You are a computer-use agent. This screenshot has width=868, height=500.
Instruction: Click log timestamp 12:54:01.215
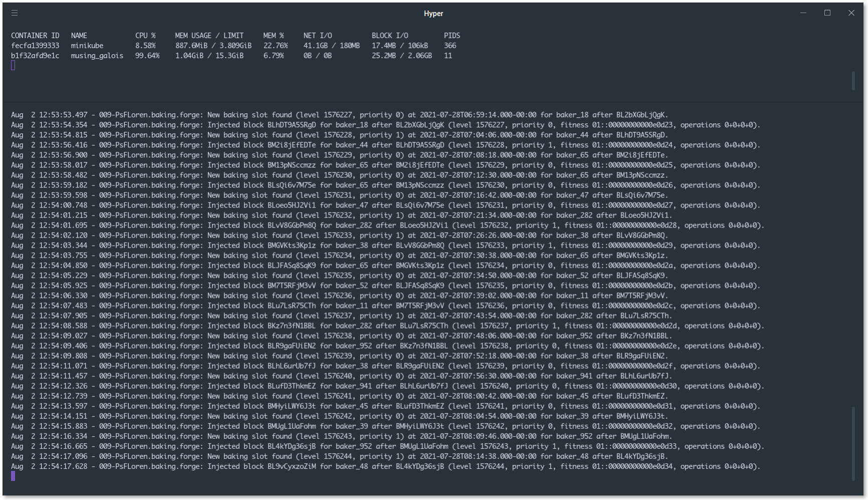(x=63, y=215)
